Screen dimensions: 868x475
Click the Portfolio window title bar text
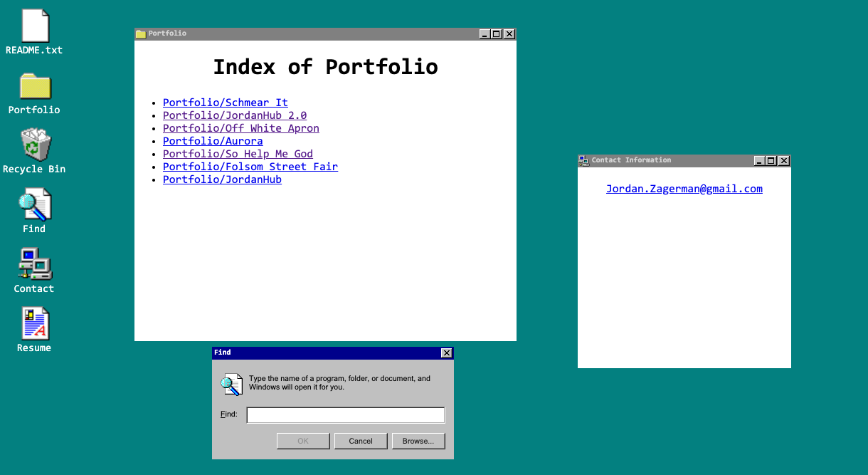click(167, 33)
